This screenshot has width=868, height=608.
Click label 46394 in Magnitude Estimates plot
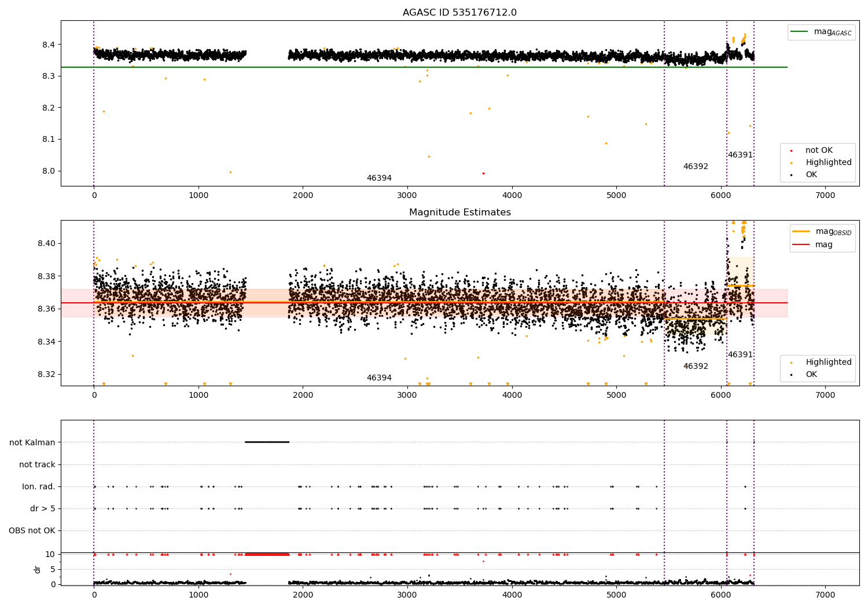pos(379,378)
